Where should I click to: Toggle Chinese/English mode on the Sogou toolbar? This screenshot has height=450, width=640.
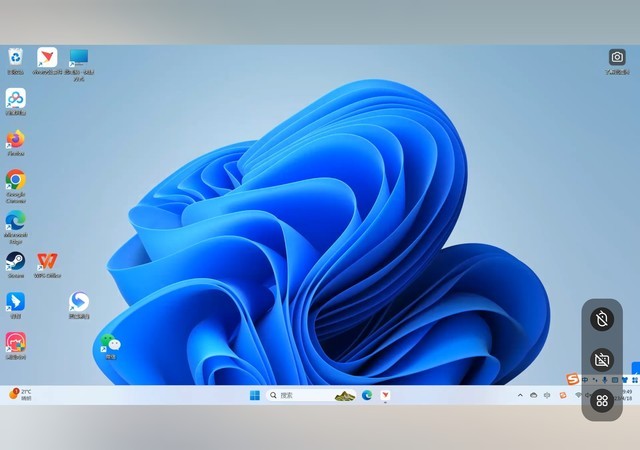[x=585, y=380]
